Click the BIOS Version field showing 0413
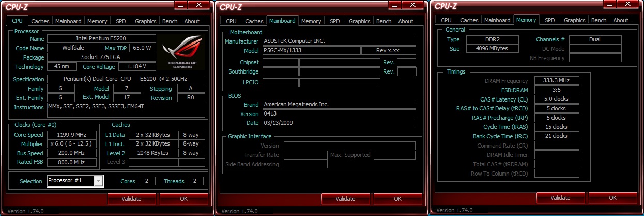 (339, 113)
